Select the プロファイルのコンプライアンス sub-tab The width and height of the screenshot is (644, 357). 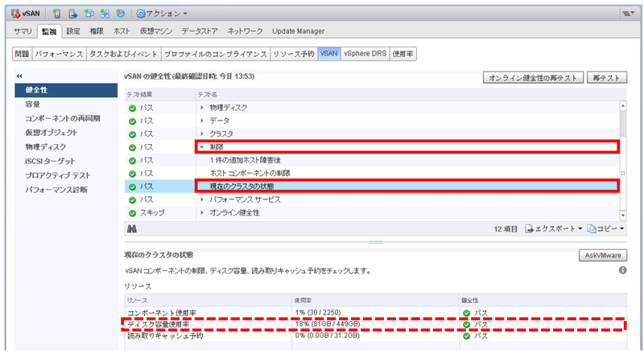tap(216, 54)
